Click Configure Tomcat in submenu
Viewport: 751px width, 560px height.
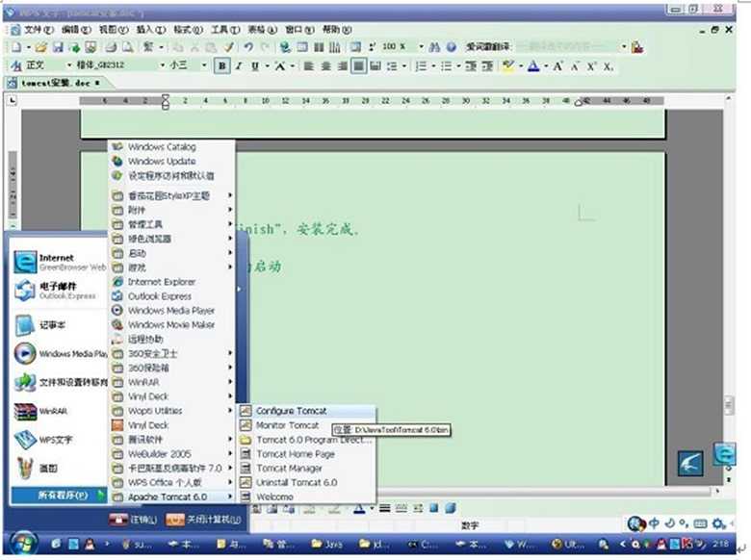coord(306,411)
